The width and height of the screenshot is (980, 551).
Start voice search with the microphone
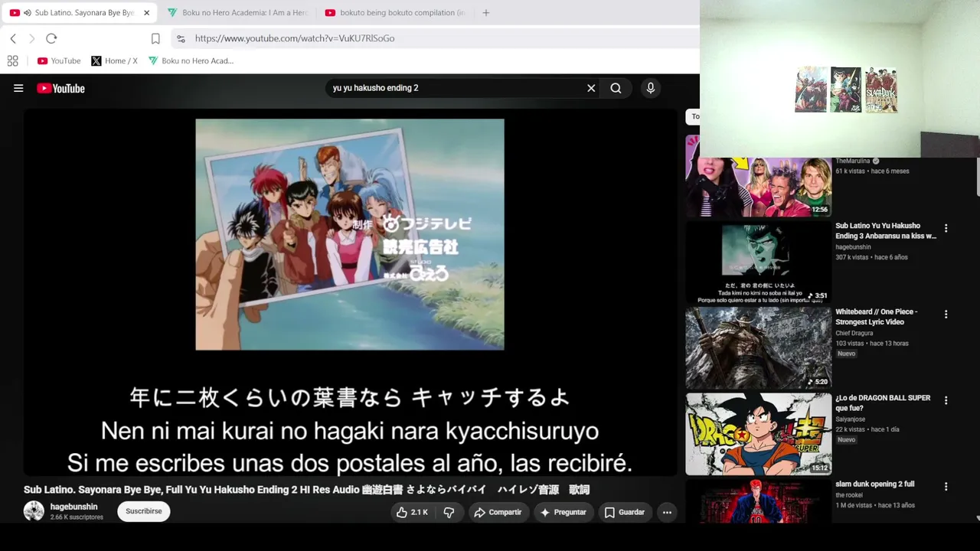tap(651, 88)
